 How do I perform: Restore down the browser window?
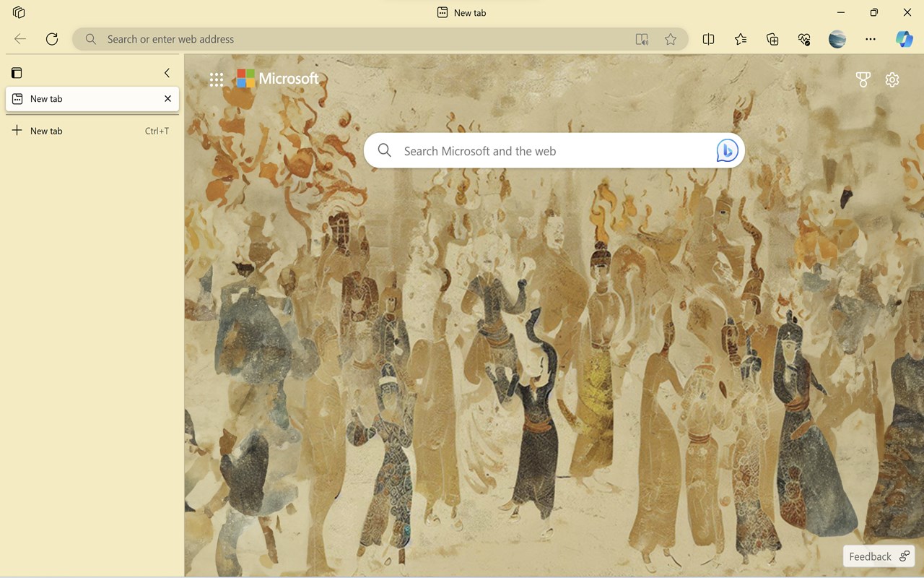[x=874, y=12]
